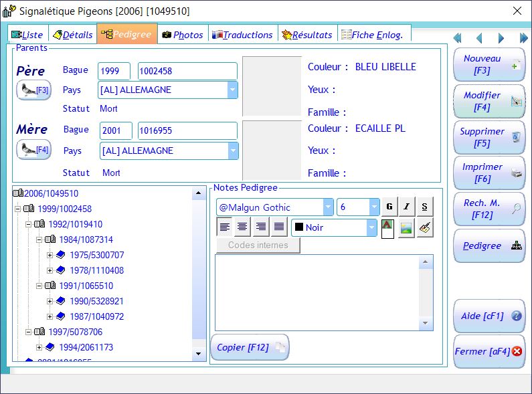This screenshot has height=394, width=532.
Task: Open the 1975/5300707 book icon
Action: click(61, 255)
